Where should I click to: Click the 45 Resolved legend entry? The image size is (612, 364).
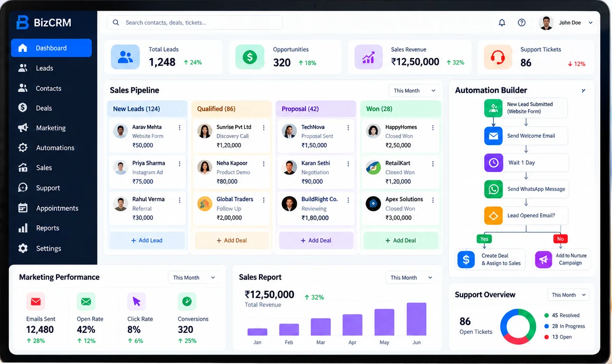(562, 315)
